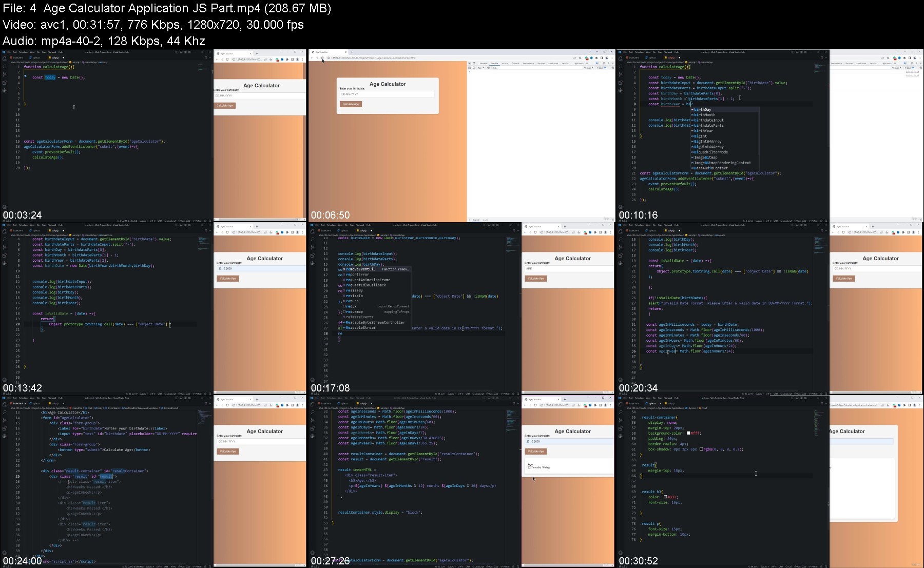Open the frame thumbnail stamped 00:06:50

461,135
